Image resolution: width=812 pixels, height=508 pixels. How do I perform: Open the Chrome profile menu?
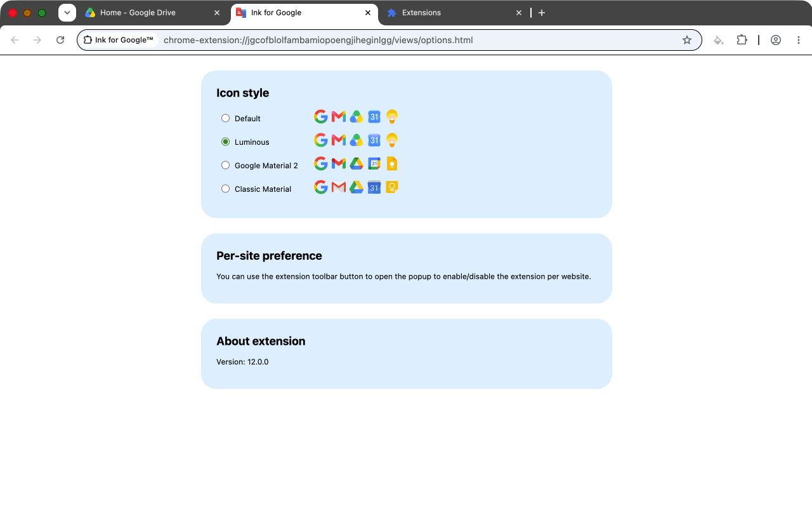coord(776,40)
